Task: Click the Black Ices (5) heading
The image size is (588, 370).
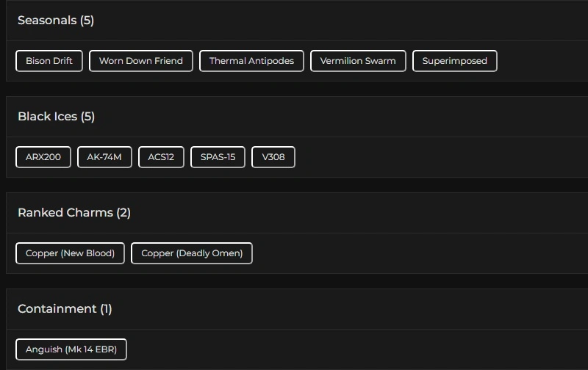Action: click(57, 117)
